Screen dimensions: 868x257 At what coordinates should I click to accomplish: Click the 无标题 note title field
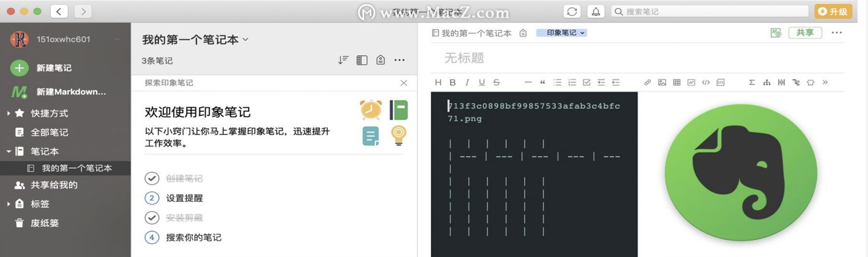pyautogui.click(x=464, y=58)
